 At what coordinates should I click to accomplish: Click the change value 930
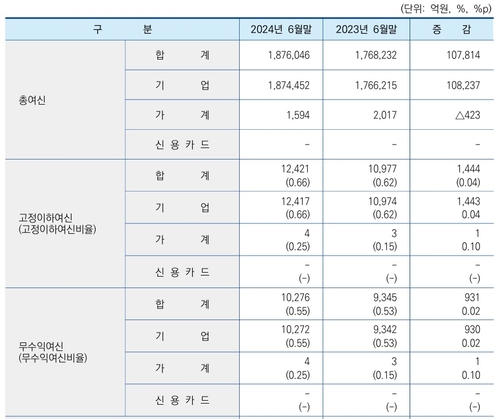[472, 330]
